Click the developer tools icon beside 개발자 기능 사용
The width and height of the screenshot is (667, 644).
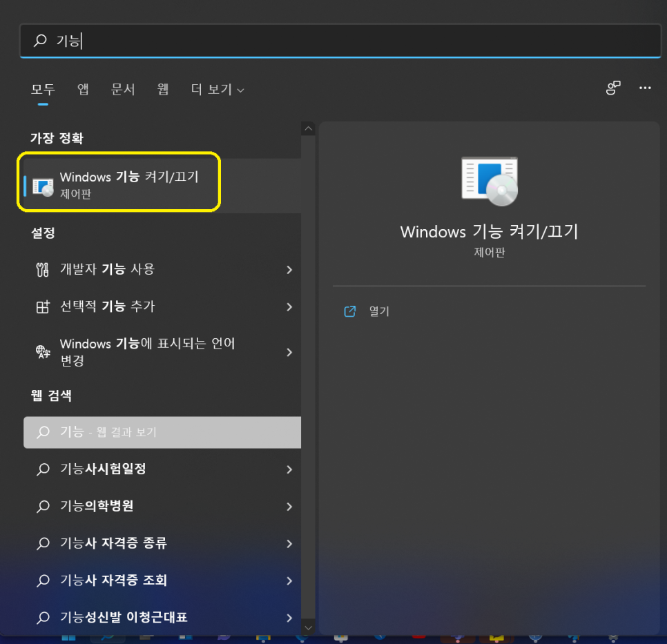pyautogui.click(x=43, y=270)
